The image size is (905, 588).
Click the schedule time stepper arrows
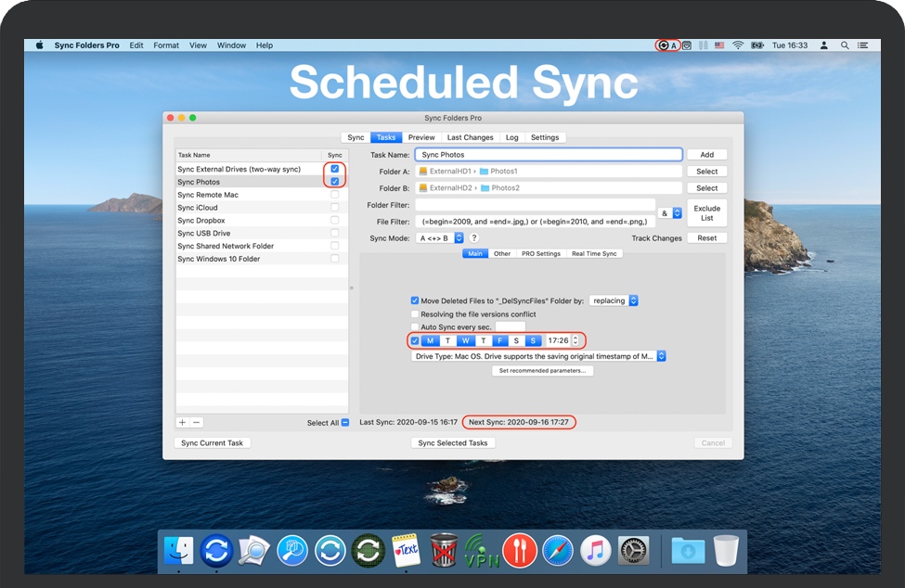[575, 340]
